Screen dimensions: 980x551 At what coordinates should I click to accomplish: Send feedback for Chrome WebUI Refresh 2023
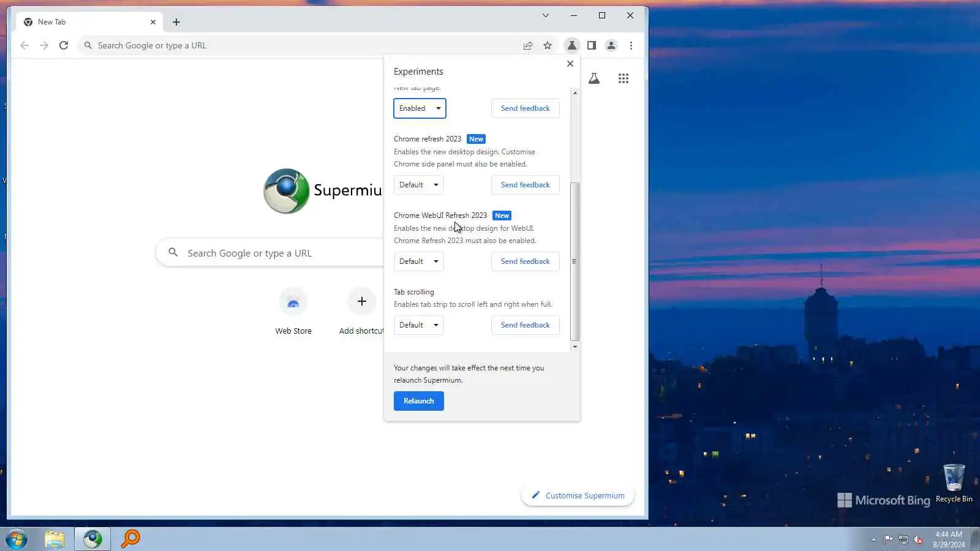(526, 261)
